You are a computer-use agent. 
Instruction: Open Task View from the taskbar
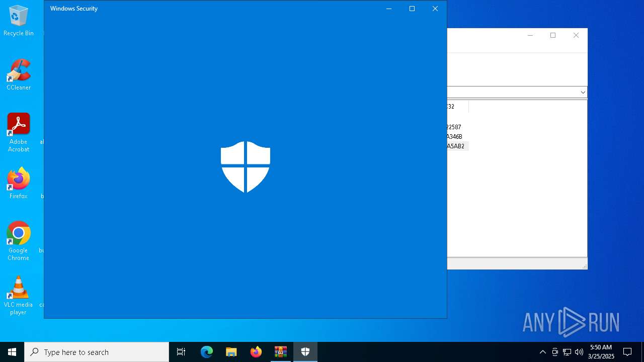(181, 352)
